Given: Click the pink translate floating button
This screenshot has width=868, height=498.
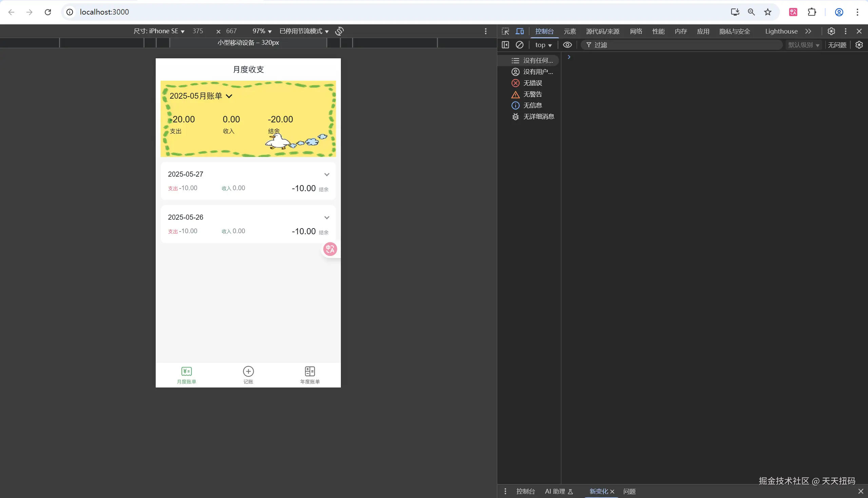Looking at the screenshot, I should (x=330, y=249).
